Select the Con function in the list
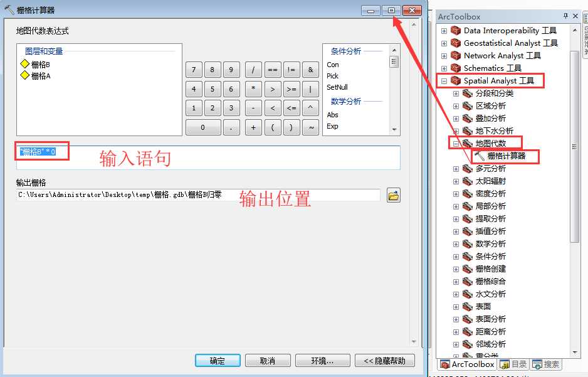The height and width of the screenshot is (377, 588). [333, 65]
